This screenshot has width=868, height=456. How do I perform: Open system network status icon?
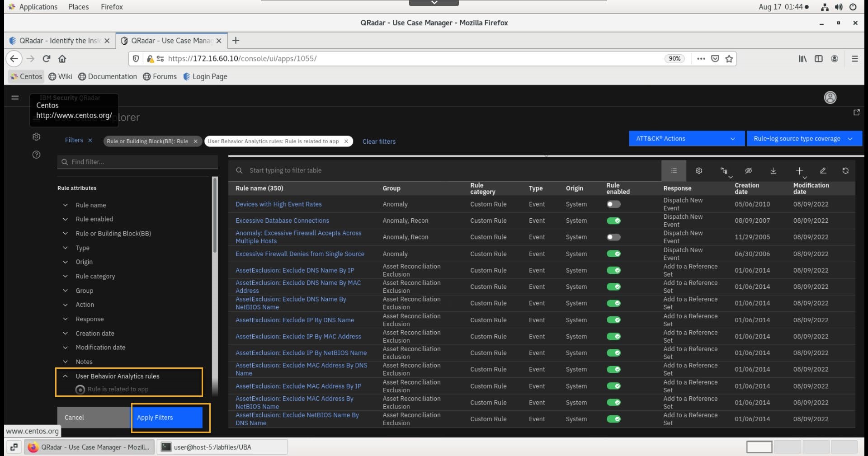pos(825,7)
